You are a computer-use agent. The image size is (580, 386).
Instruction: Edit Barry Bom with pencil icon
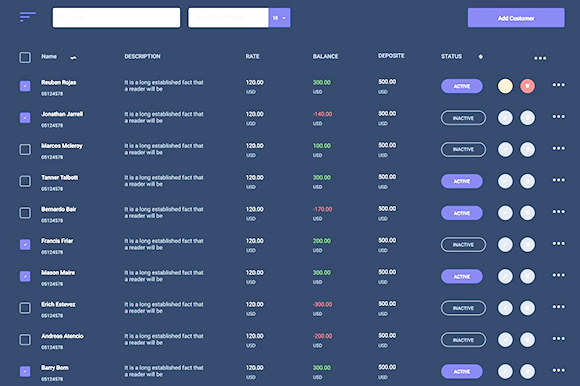(x=505, y=372)
